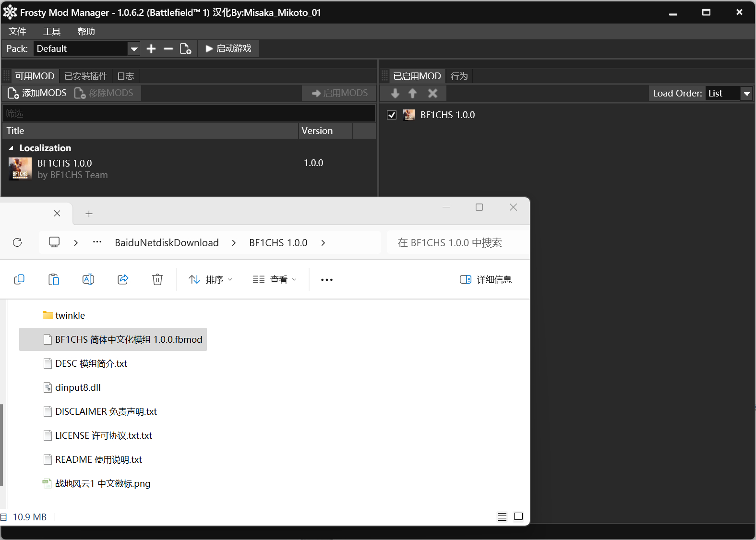Select BF1CHS 简体中文化模组 1.0.0.fbmod file

[x=113, y=339]
